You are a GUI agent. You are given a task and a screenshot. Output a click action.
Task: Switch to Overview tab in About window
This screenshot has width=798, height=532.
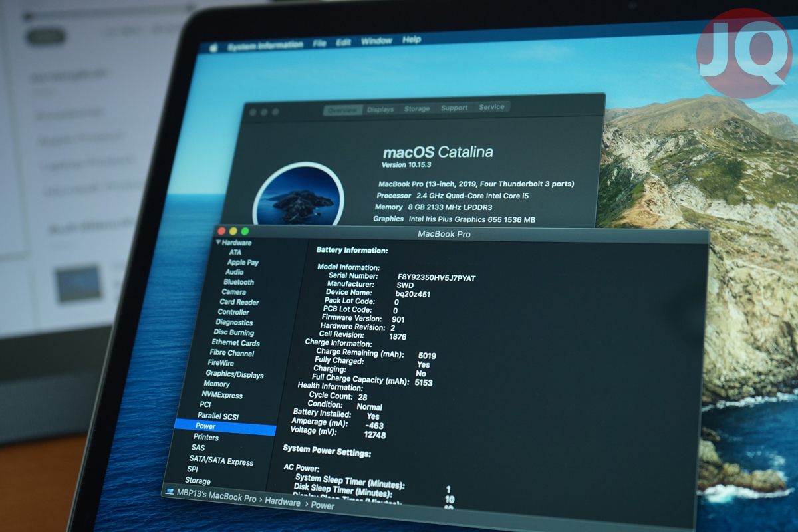pos(342,110)
